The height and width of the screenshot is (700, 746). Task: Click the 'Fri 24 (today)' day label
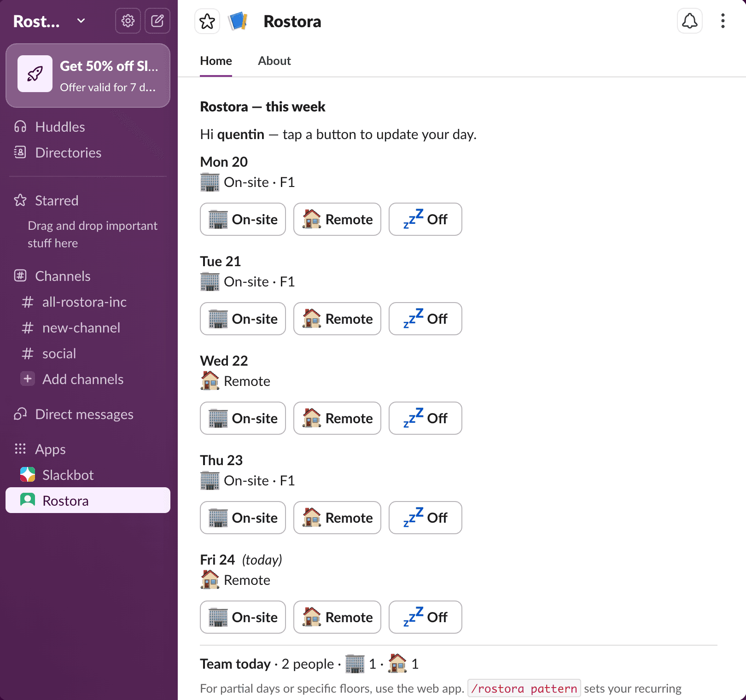241,560
